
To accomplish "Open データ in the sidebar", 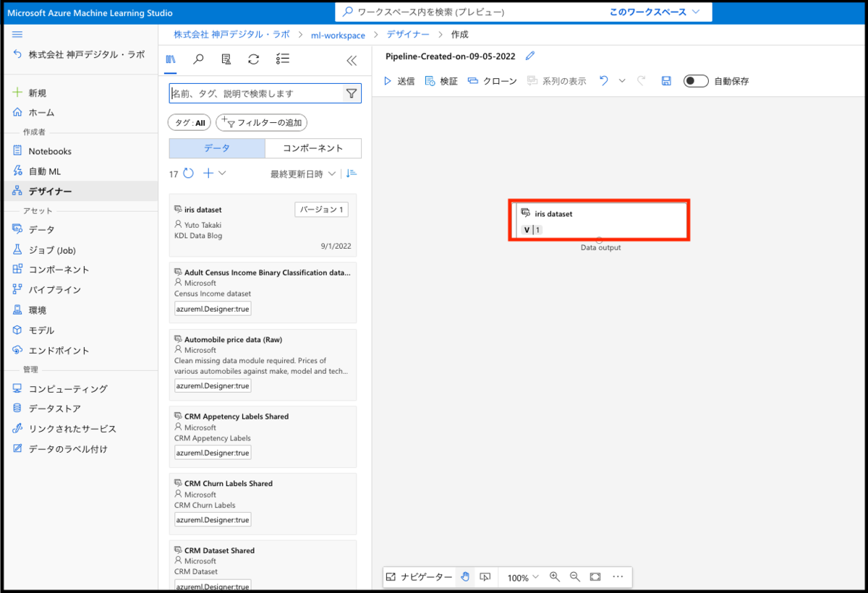I will point(33,229).
